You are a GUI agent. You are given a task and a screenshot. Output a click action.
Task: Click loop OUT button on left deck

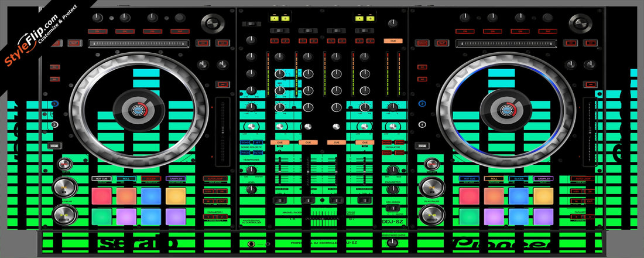click(x=221, y=201)
